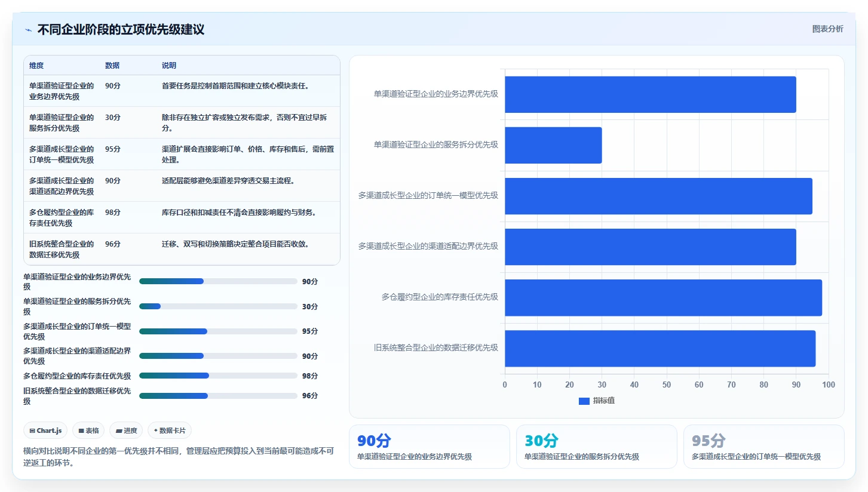Screen dimensions: 868x492
Task: Click the chart bar for 旧系统整合型企业的数据迁移优先级
Action: coord(660,348)
